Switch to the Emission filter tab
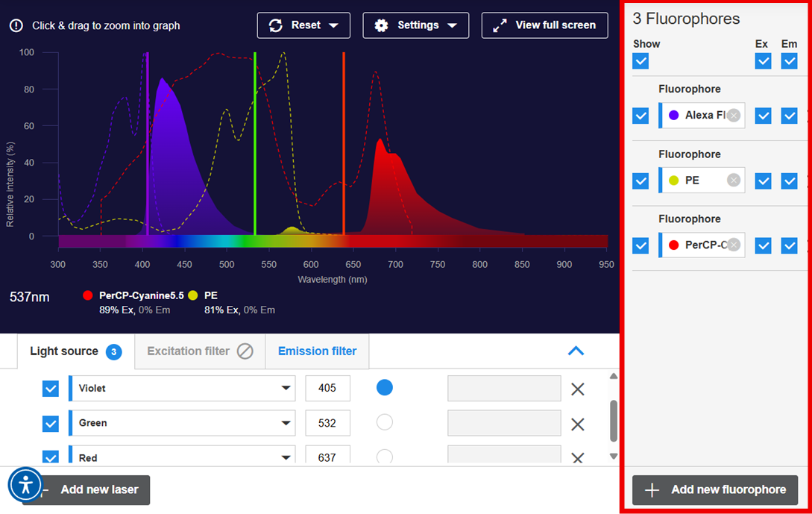The image size is (812, 514). (x=317, y=351)
